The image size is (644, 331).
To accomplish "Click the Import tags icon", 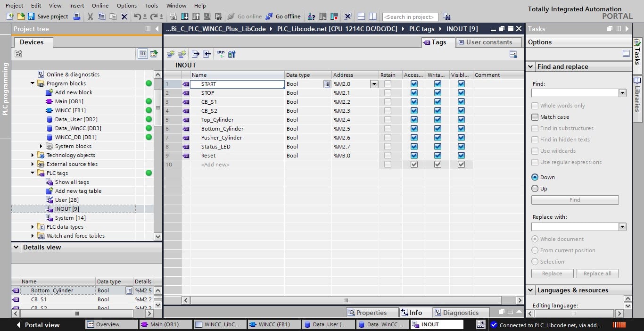I will pyautogui.click(x=206, y=54).
